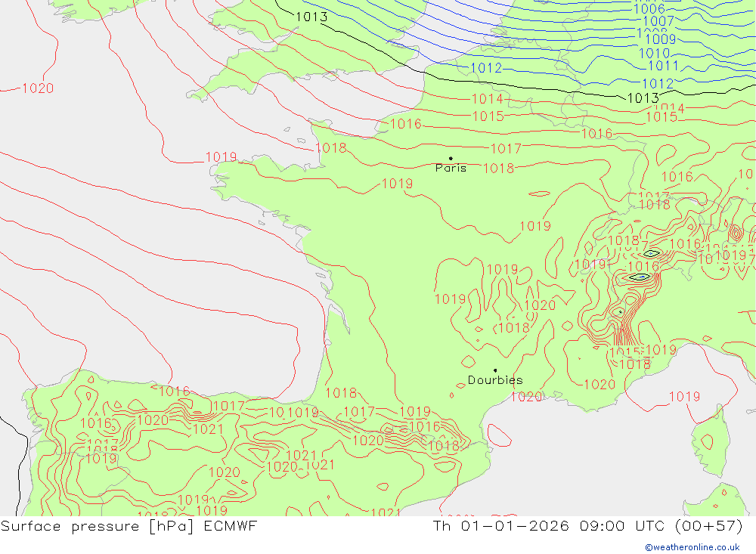Click the 1016 label on Spain's north coast
This screenshot has width=756, height=554.
tap(174, 391)
